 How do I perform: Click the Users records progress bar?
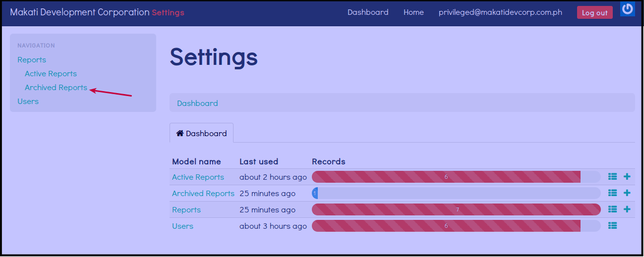tap(456, 226)
